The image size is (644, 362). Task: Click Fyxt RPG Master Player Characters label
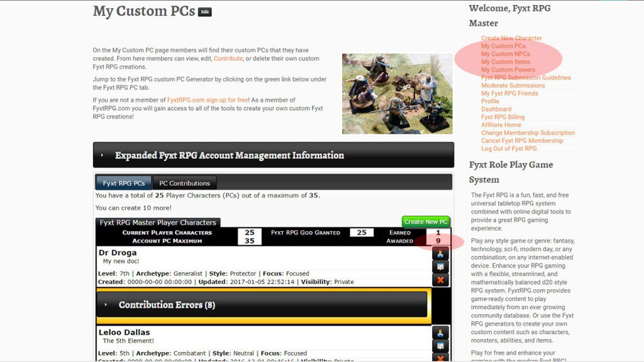click(x=158, y=222)
